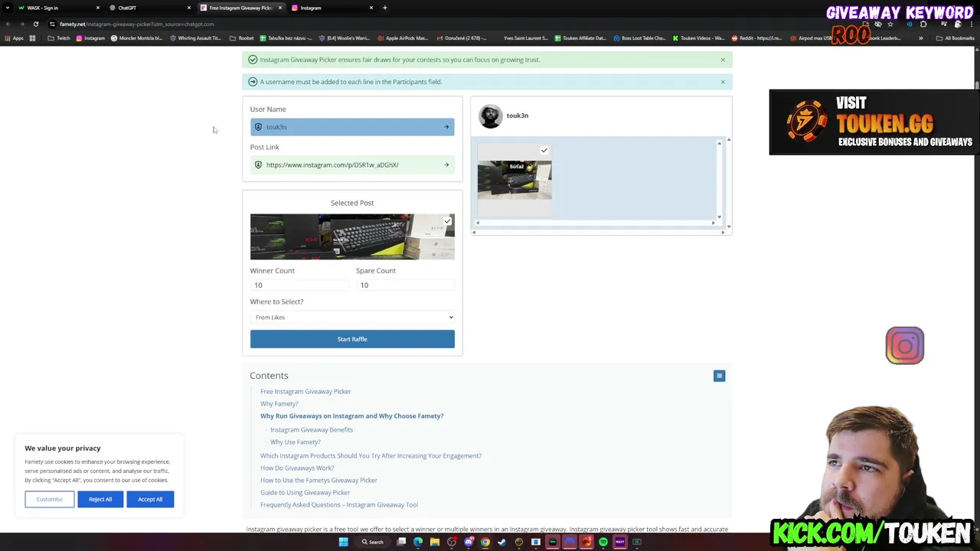
Task: Open the Twitch bookmark
Action: [59, 38]
